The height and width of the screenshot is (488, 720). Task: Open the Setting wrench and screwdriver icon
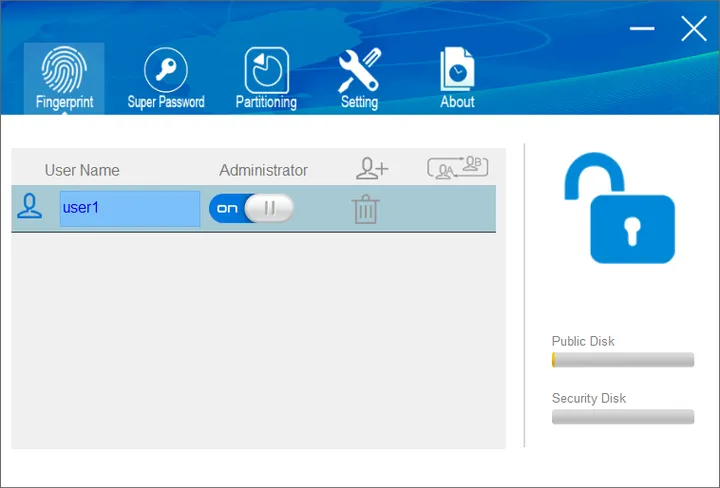click(x=359, y=70)
